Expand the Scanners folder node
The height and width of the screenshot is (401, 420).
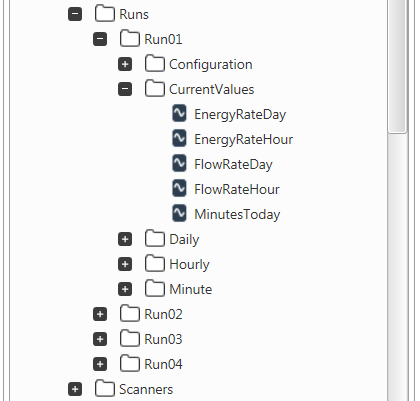[x=75, y=389]
